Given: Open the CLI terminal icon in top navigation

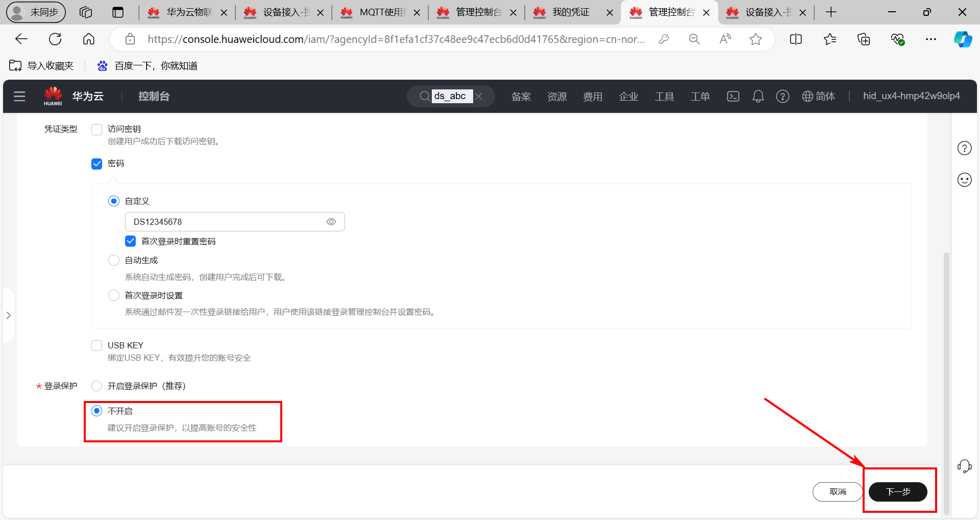Looking at the screenshot, I should pyautogui.click(x=733, y=96).
